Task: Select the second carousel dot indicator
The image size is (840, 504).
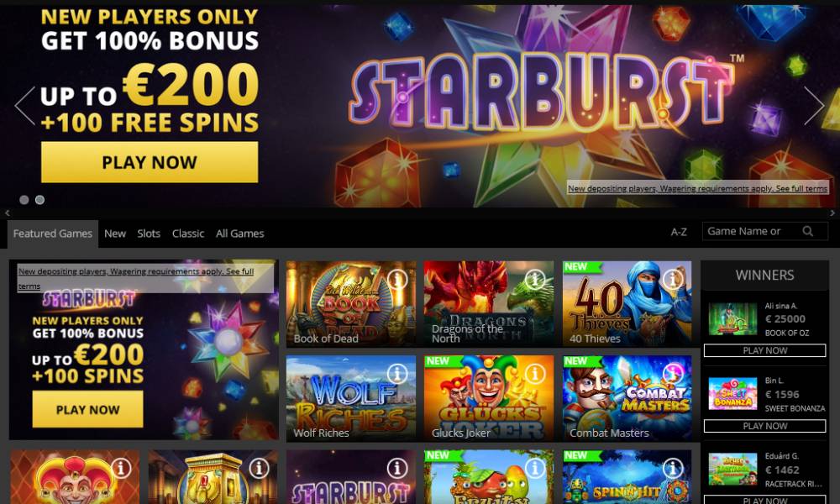Action: point(39,200)
